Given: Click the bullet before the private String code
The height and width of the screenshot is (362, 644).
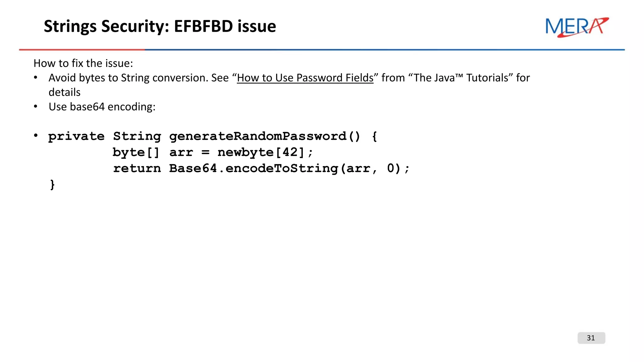Looking at the screenshot, I should coord(36,135).
